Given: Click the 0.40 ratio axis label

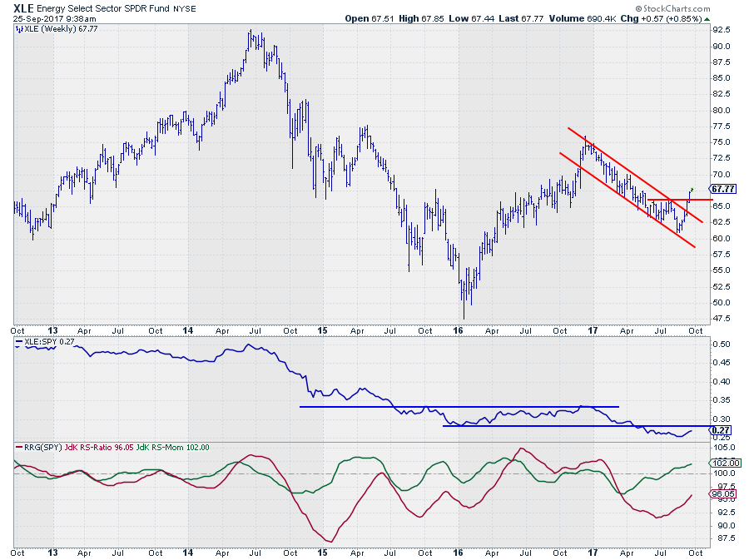Looking at the screenshot, I should (722, 381).
